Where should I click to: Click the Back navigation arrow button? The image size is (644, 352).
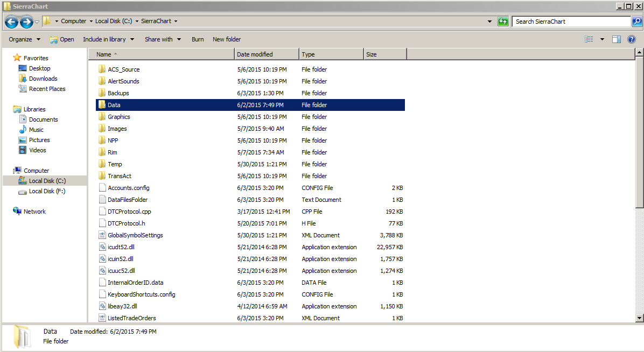[12, 22]
